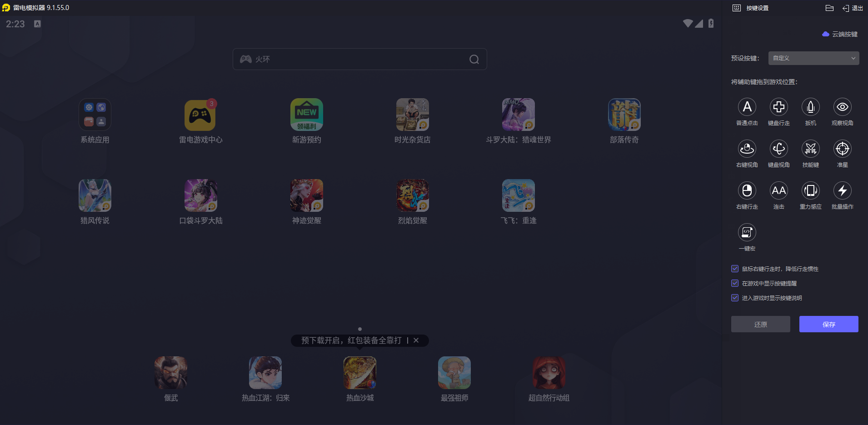The image size is (868, 425).
Task: Open the 预设按键 preset dropdown
Action: click(813, 58)
